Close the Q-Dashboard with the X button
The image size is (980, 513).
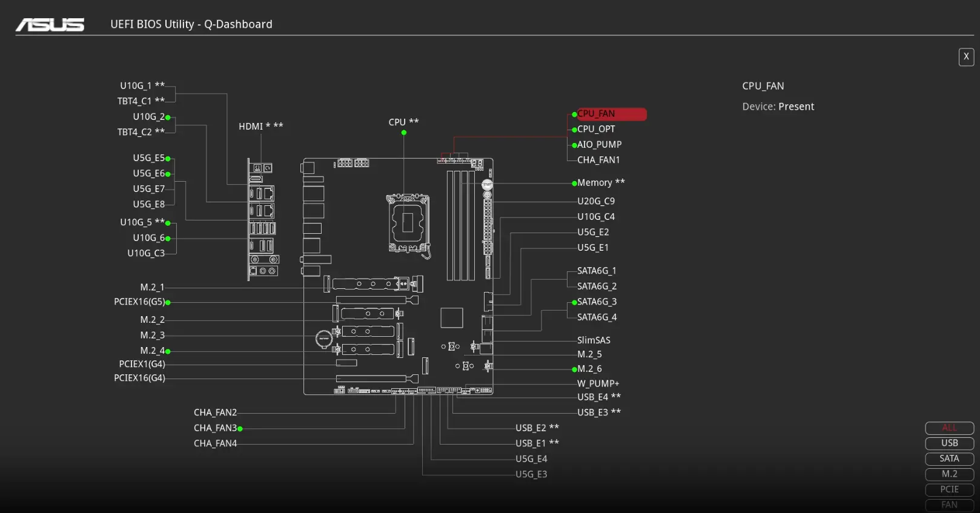coord(965,57)
